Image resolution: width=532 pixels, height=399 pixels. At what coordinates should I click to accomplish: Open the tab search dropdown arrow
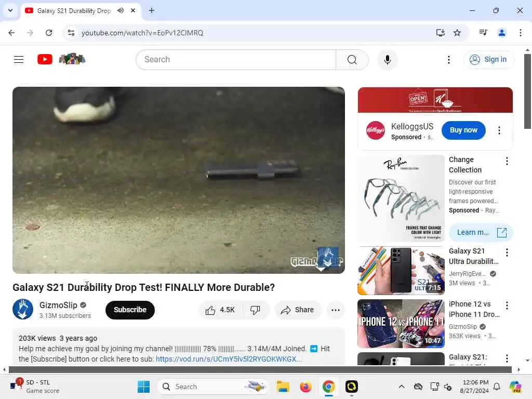click(10, 10)
